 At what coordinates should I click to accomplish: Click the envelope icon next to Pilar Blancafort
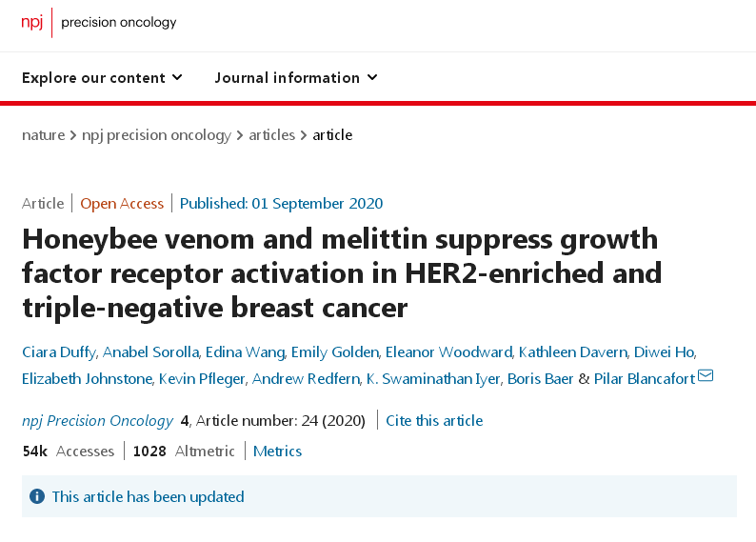[x=706, y=375]
